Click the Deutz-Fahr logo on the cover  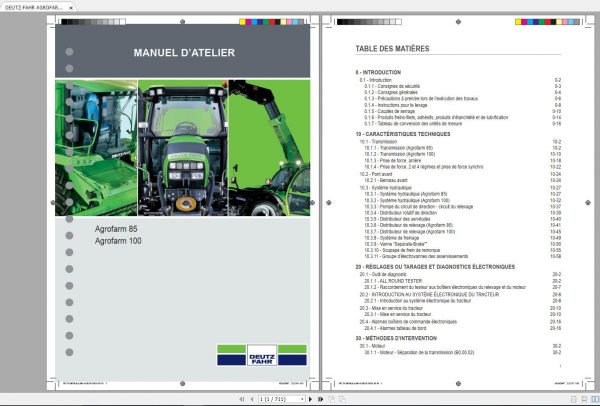tap(262, 355)
